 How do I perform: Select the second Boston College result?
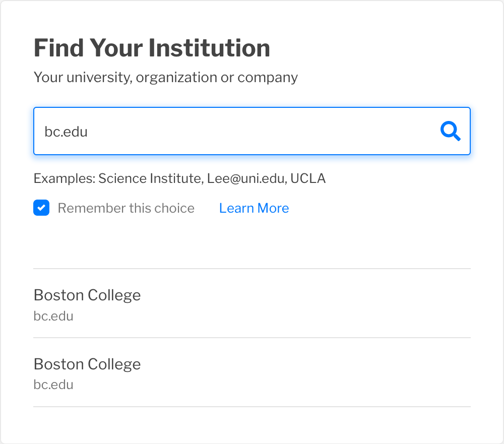pos(252,372)
